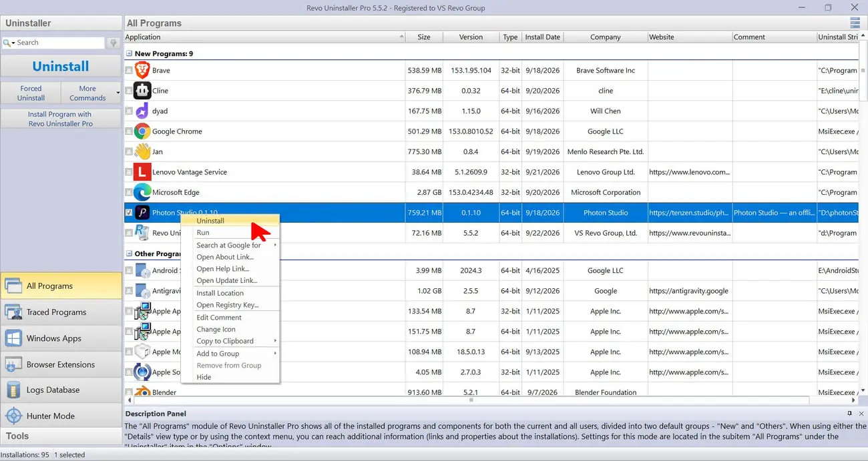This screenshot has width=868, height=461.
Task: Click the All Programs sidebar icon
Action: tap(13, 286)
